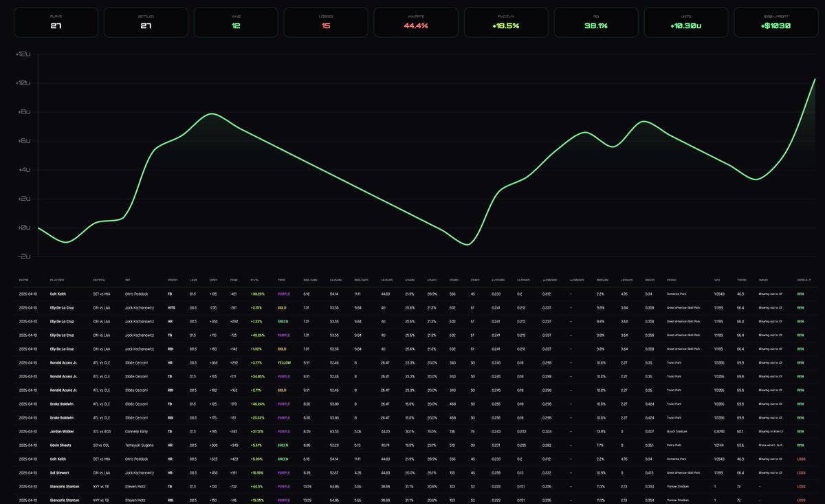Click the +12u chart axis label
This screenshot has width=825, height=504.
pyautogui.click(x=23, y=54)
